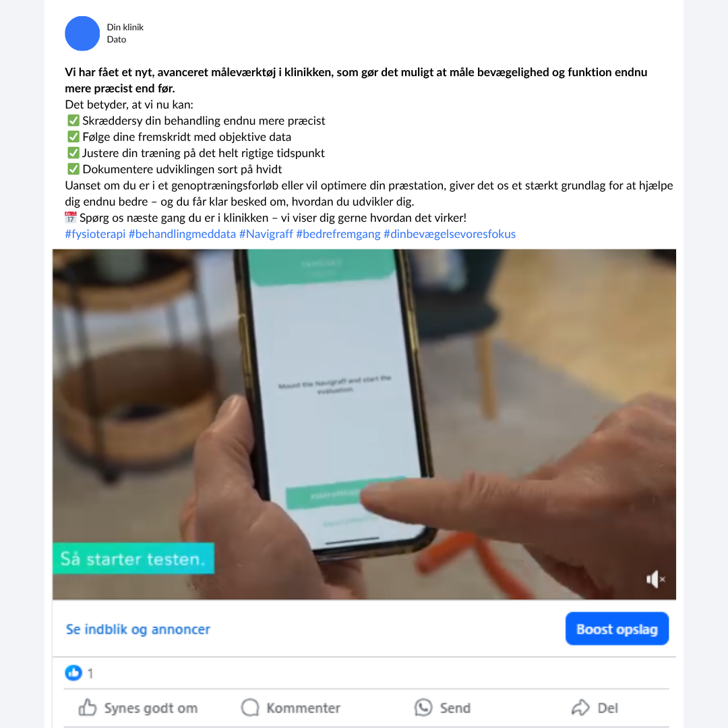This screenshot has height=728, width=728.
Task: Click the share arrow icon
Action: [x=580, y=708]
